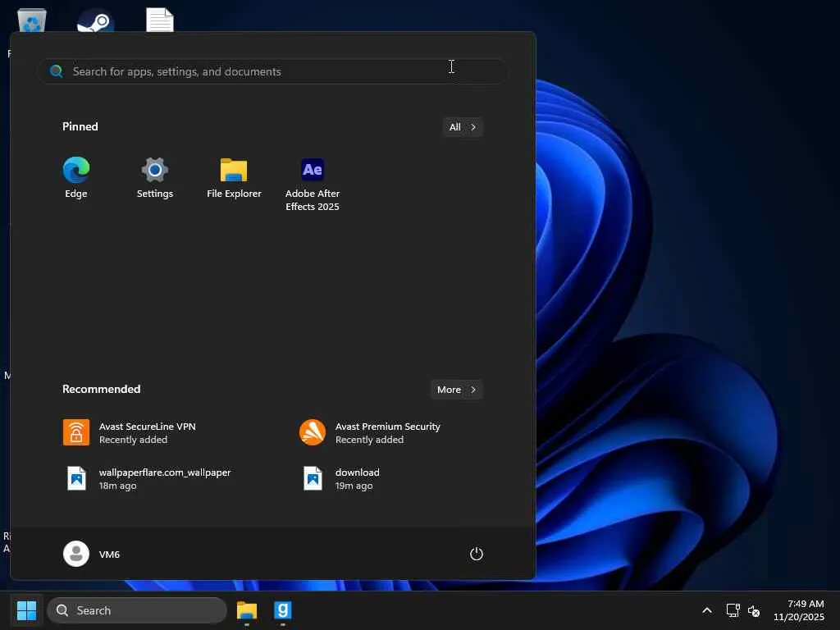
Task: Click the muted volume tray icon
Action: point(754,610)
